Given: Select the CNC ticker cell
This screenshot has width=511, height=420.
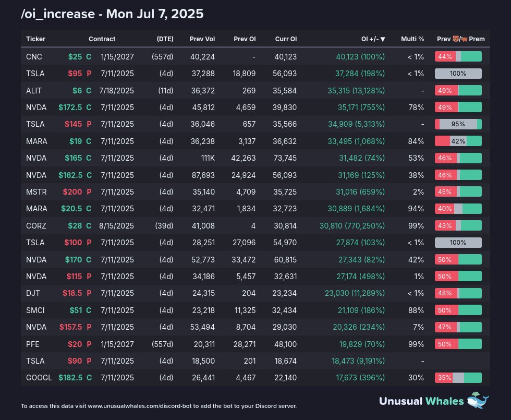Looking at the screenshot, I should (34, 57).
